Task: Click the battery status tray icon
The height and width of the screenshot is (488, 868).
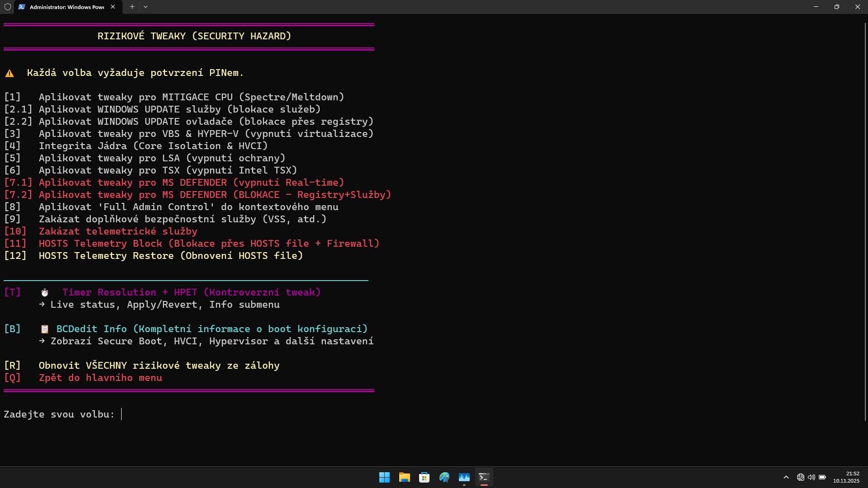Action: pyautogui.click(x=822, y=477)
